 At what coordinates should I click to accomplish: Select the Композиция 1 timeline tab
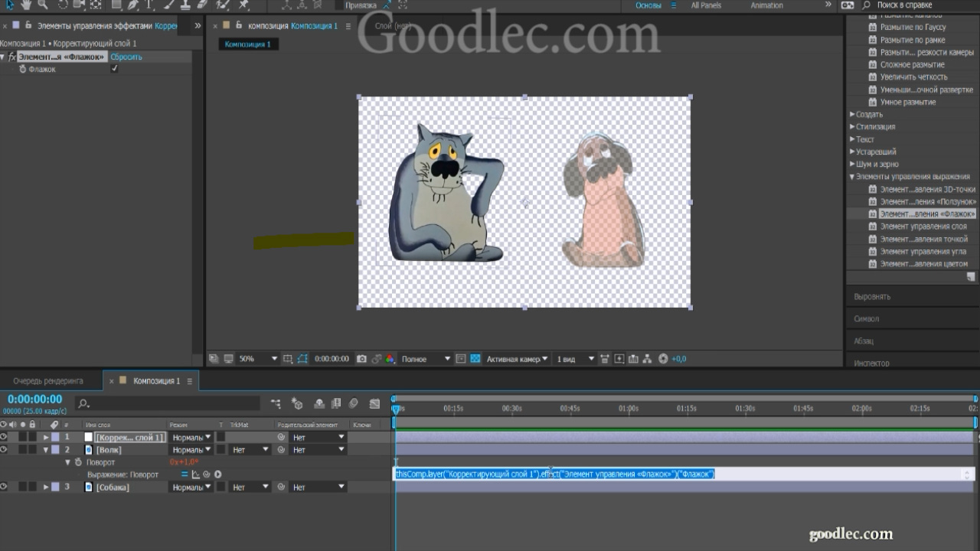click(156, 380)
